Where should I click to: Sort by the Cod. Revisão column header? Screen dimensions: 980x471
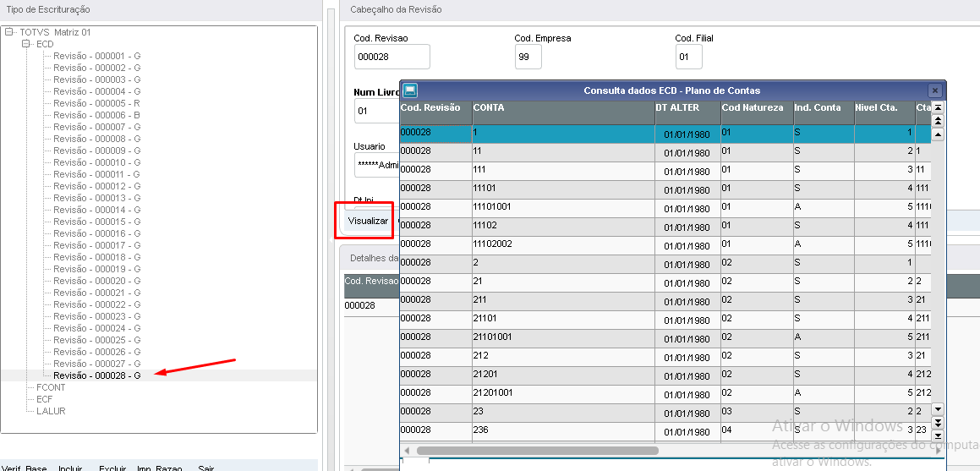[x=435, y=112]
